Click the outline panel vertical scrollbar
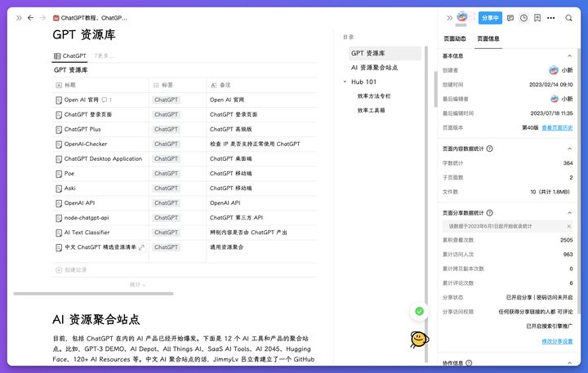This screenshot has width=588, height=373. [426, 204]
